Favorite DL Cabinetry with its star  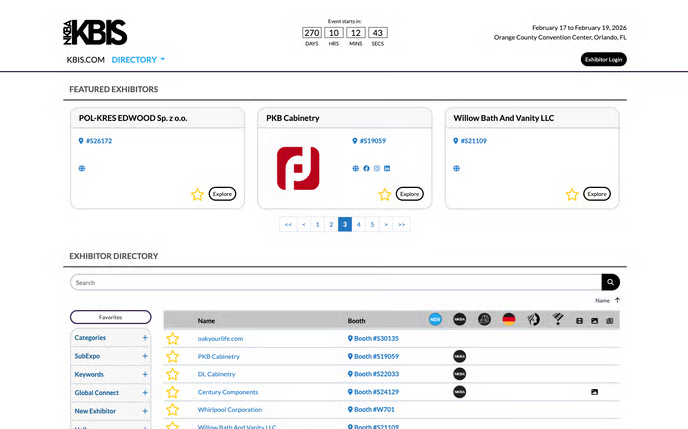point(172,374)
